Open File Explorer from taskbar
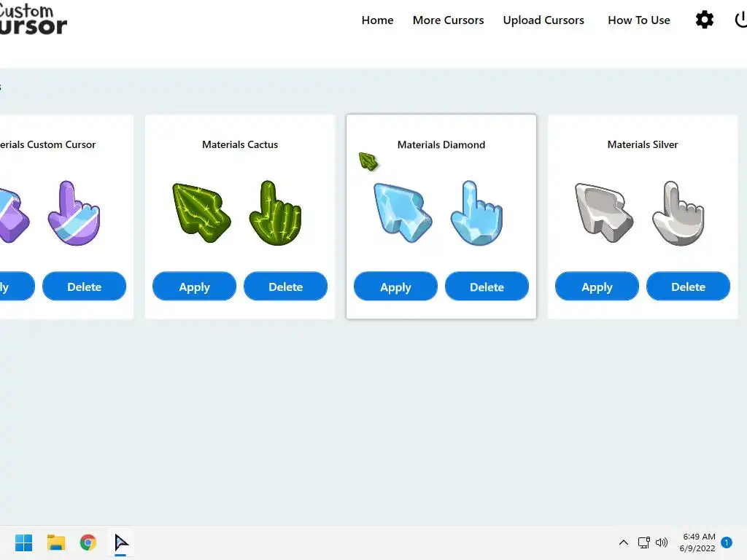747x560 pixels. pyautogui.click(x=55, y=542)
